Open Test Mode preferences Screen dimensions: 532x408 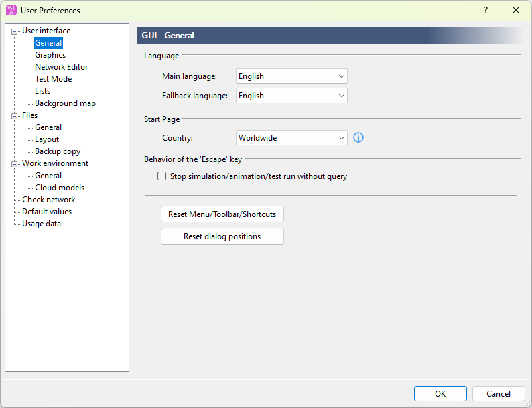[53, 79]
